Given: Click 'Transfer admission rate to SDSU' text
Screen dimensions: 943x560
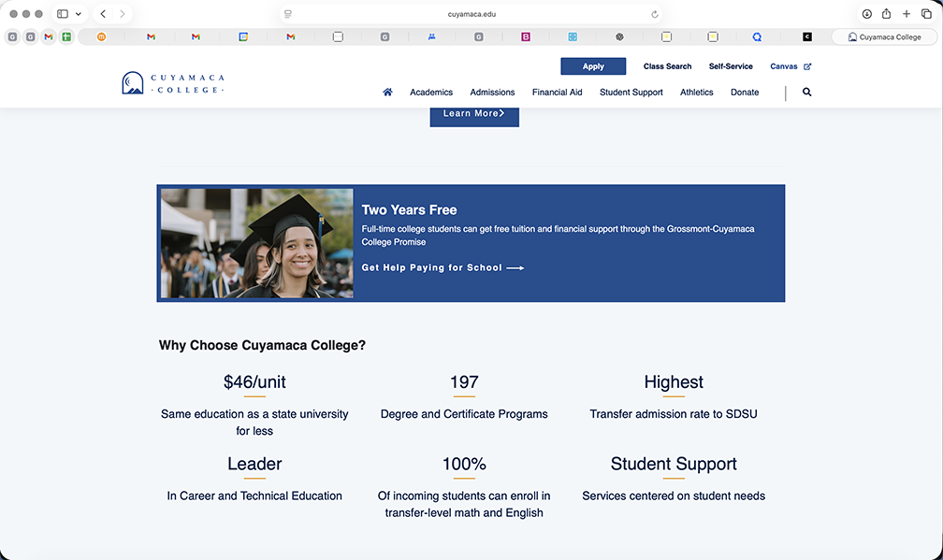Looking at the screenshot, I should (674, 414).
